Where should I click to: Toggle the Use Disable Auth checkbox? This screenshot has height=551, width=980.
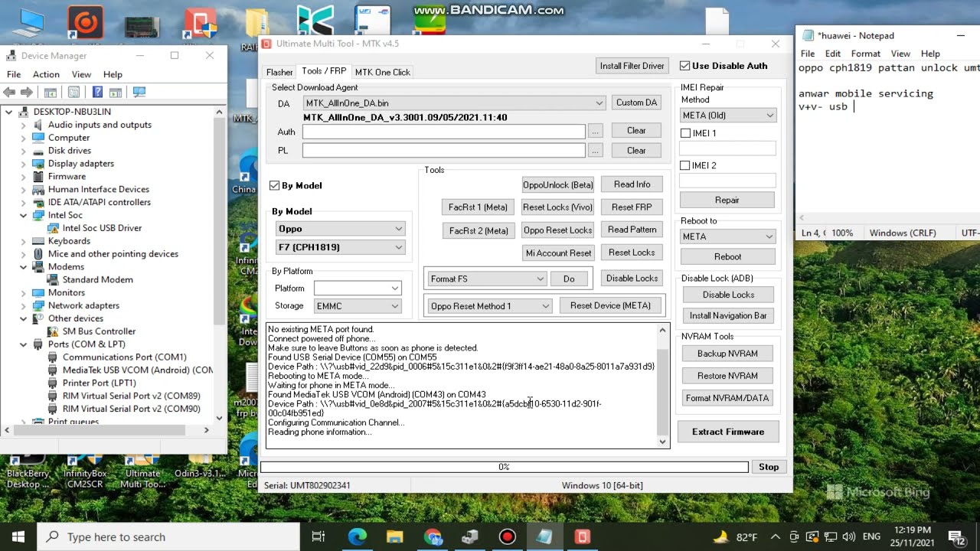coord(684,66)
